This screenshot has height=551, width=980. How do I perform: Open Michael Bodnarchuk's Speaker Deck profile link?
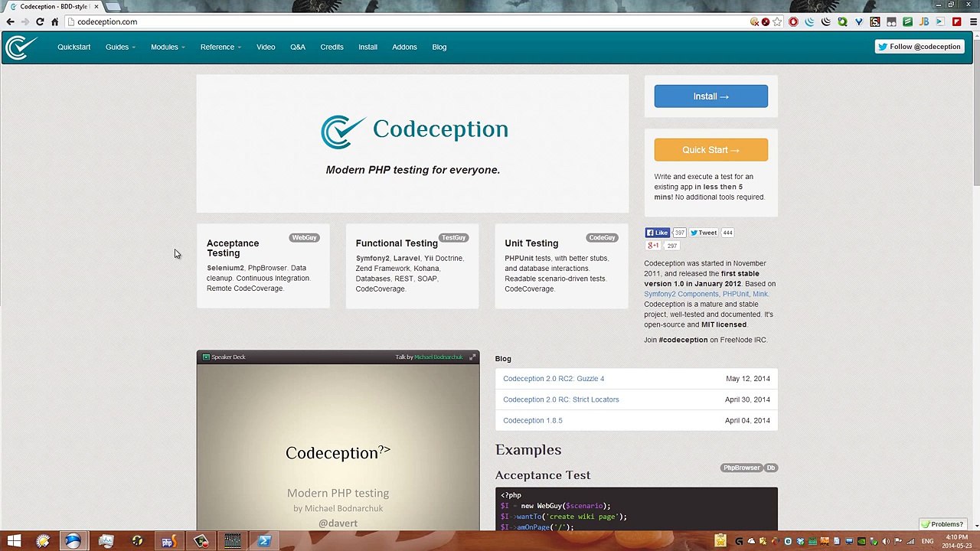point(439,357)
